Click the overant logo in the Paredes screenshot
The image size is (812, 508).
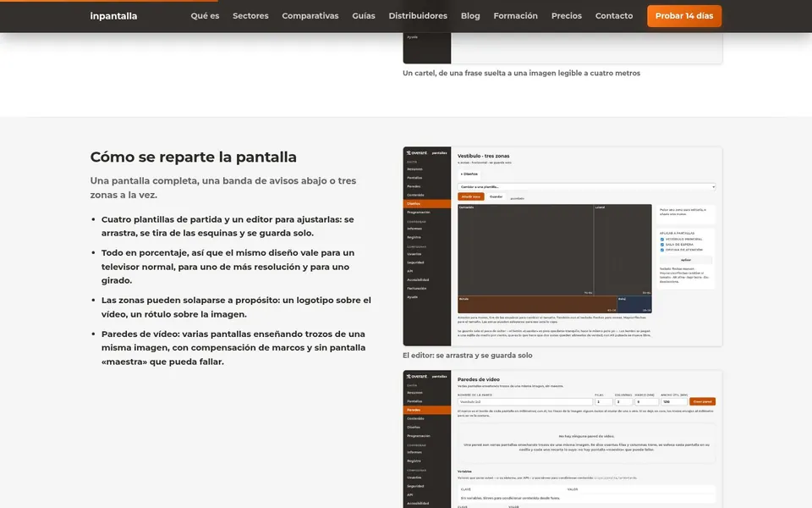pyautogui.click(x=417, y=376)
